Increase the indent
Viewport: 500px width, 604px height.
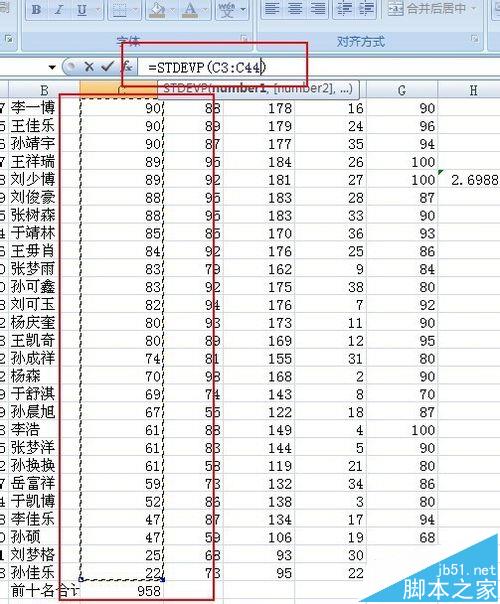point(366,8)
